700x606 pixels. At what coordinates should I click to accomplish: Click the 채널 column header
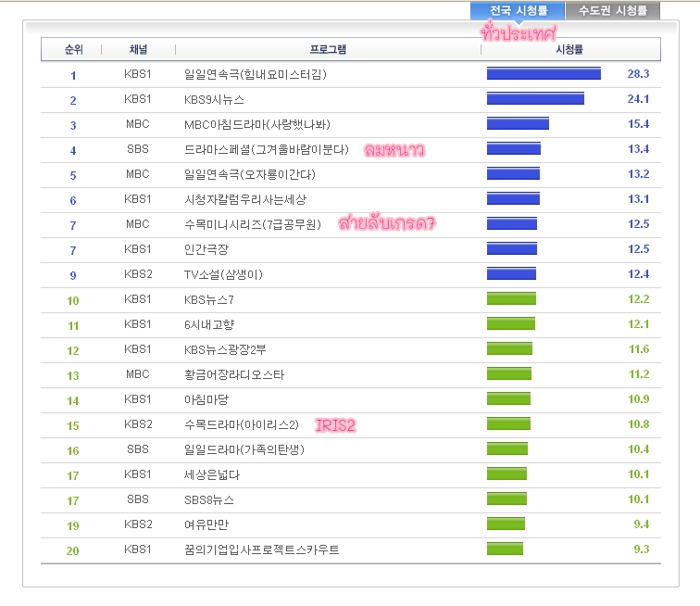(138, 49)
